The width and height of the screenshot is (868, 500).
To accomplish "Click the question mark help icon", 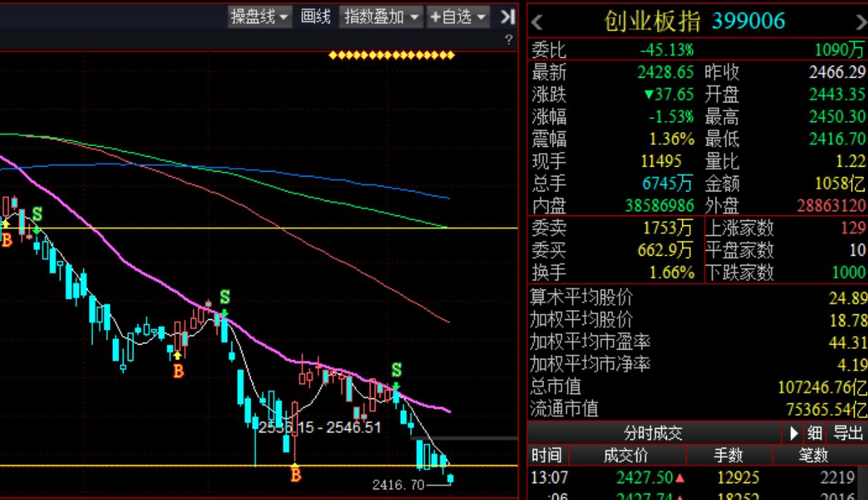I will (x=509, y=40).
